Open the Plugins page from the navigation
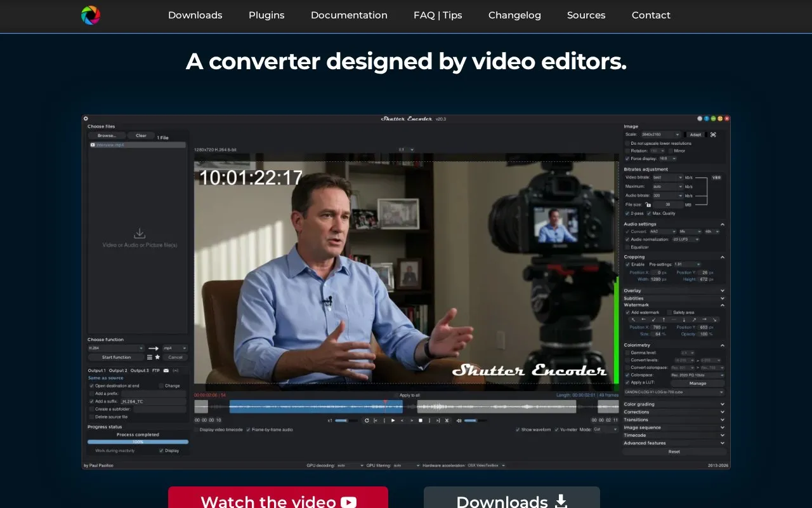 tap(266, 15)
